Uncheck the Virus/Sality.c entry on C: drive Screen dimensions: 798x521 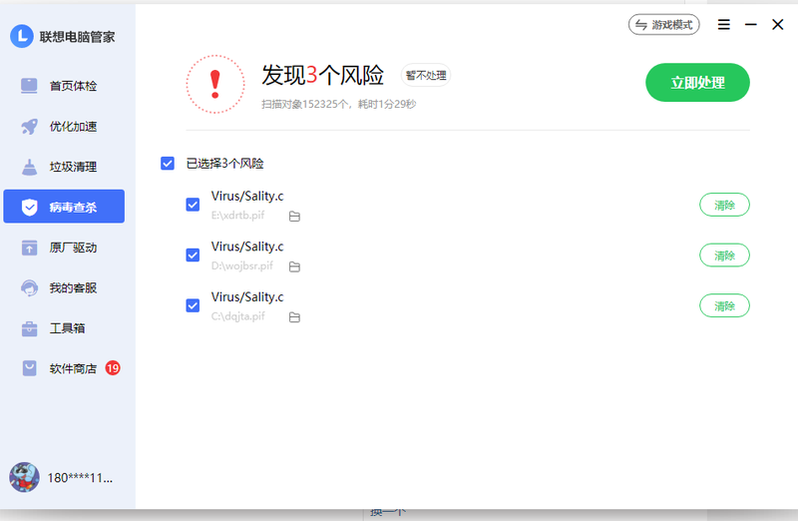193,305
